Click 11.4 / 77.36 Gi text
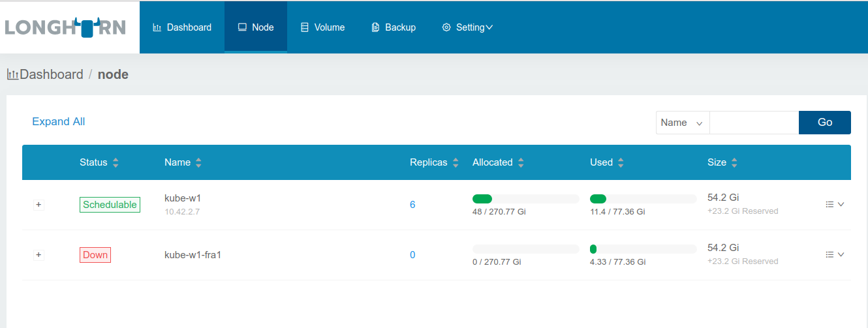 (618, 212)
